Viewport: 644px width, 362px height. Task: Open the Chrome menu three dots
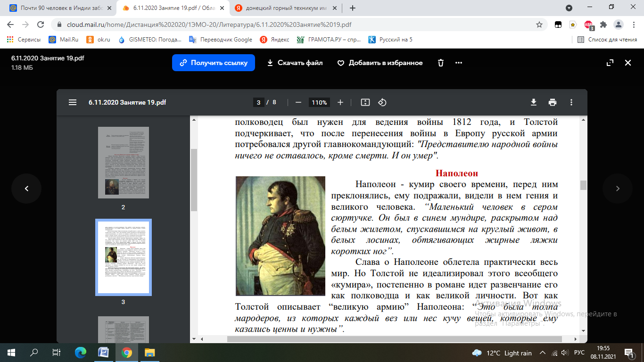click(x=633, y=25)
